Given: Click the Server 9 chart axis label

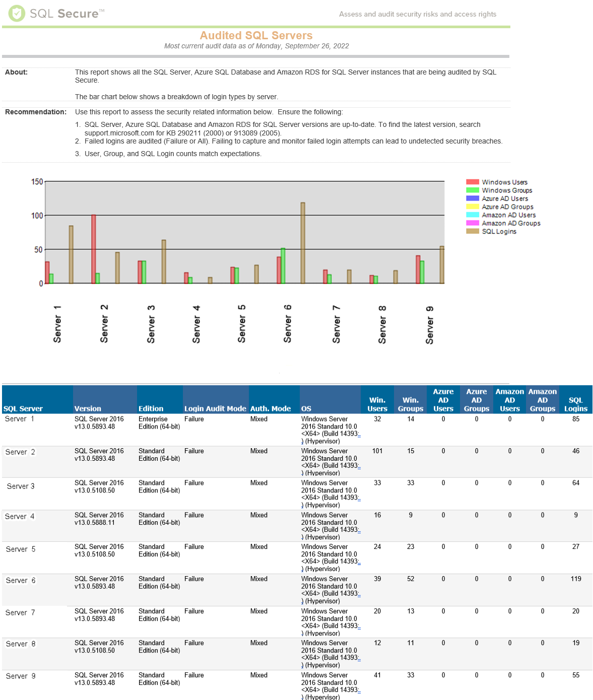Looking at the screenshot, I should [430, 325].
